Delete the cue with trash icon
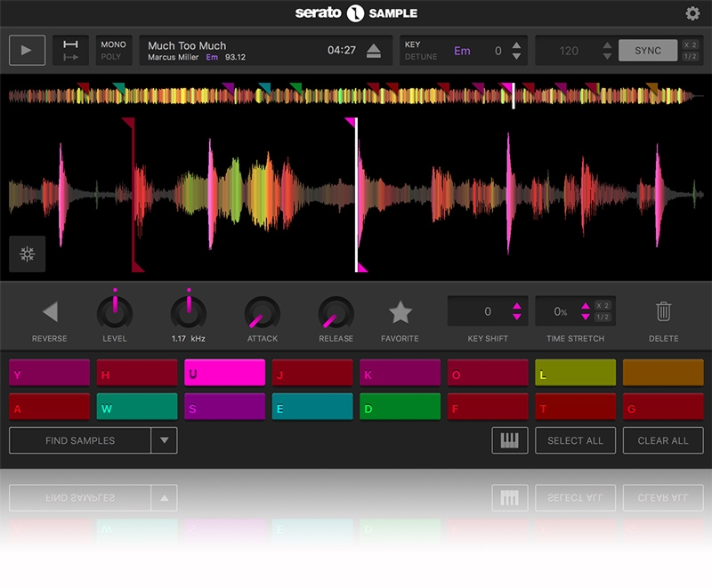 point(663,311)
